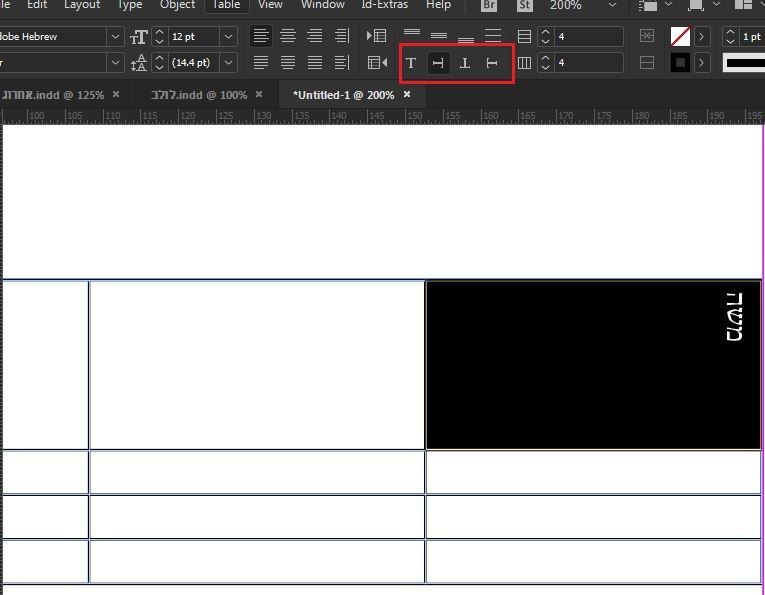765x595 pixels.
Task: Center-align the paragraph text
Action: pos(288,36)
